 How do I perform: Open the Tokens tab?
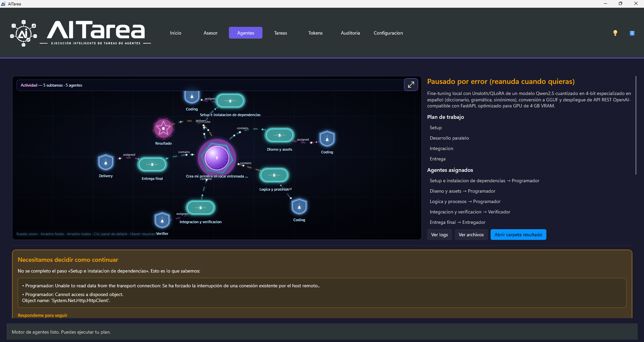point(315,33)
